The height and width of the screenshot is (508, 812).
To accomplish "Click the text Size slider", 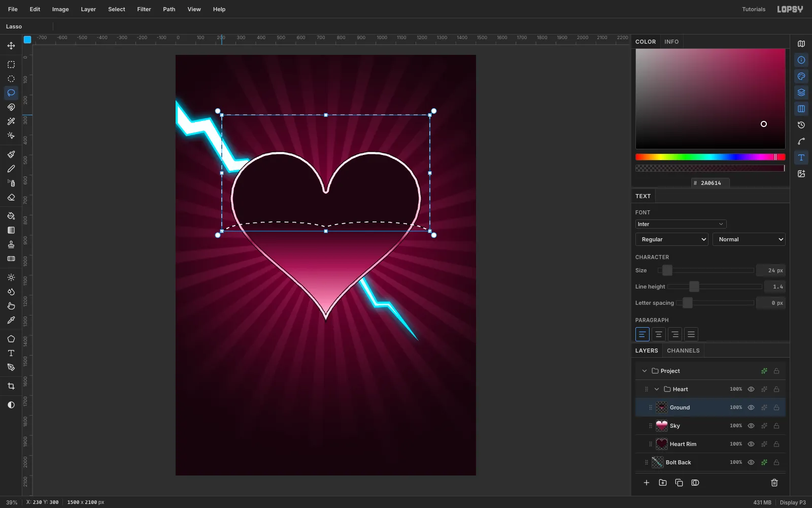I will [x=706, y=270].
